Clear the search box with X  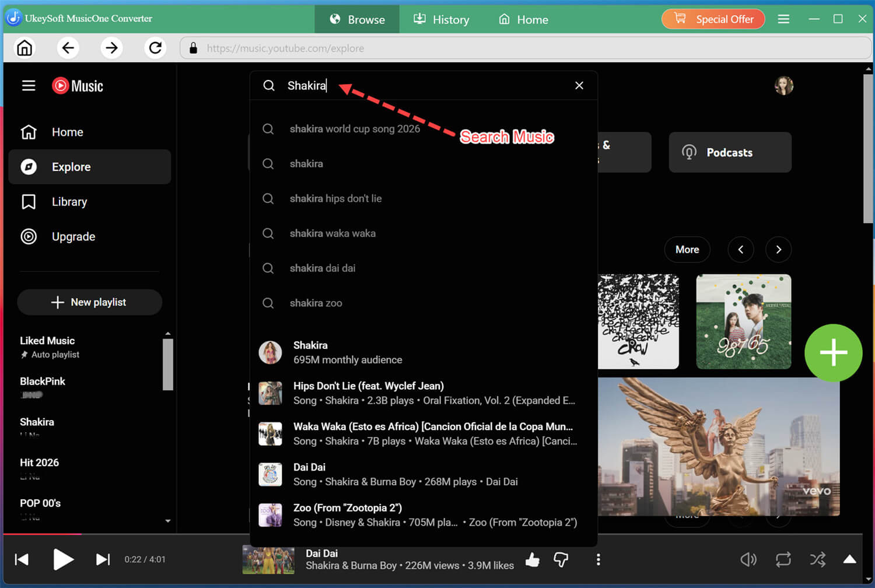point(579,86)
